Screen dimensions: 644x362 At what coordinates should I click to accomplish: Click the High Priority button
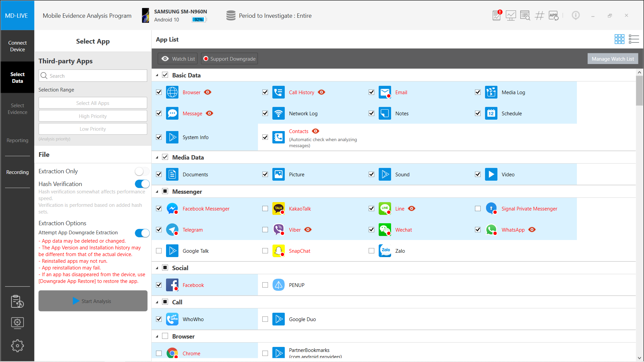tap(93, 116)
